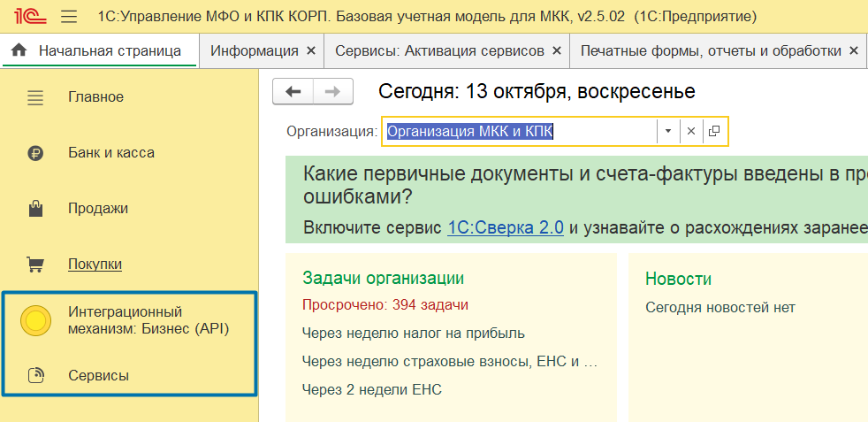Open Банк и касса ruble icon

click(35, 153)
